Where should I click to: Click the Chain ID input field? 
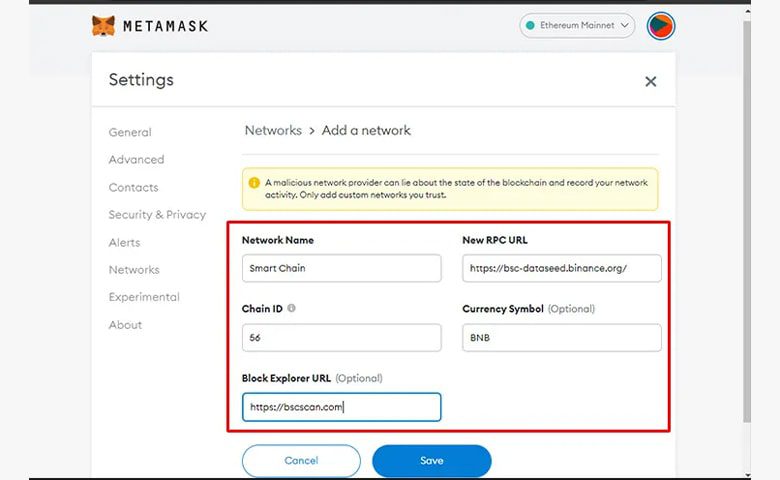click(342, 338)
